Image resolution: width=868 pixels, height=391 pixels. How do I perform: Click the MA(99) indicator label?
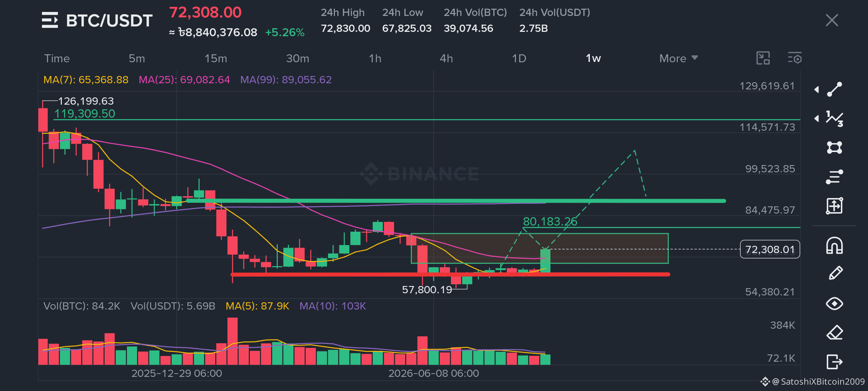click(286, 80)
